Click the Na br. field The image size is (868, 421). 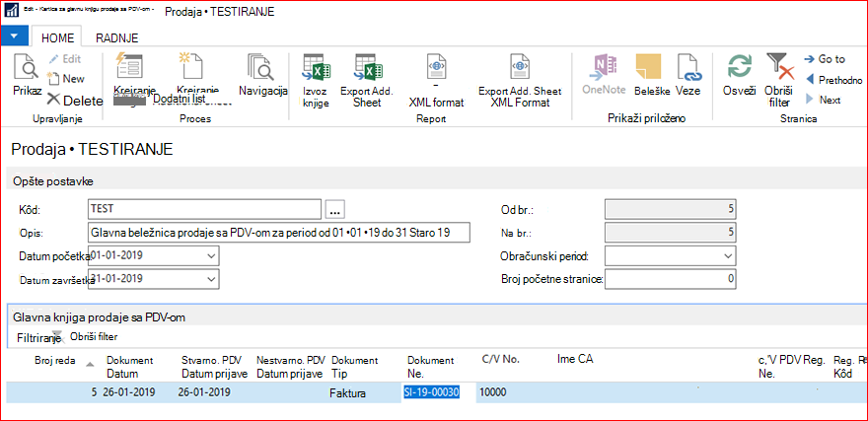click(672, 233)
